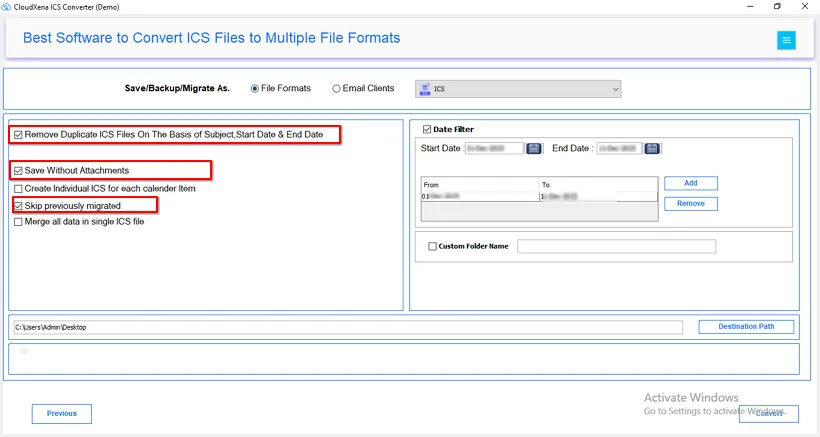This screenshot has width=820, height=437.
Task: Enable Merge all data in single ICS file
Action: [18, 222]
